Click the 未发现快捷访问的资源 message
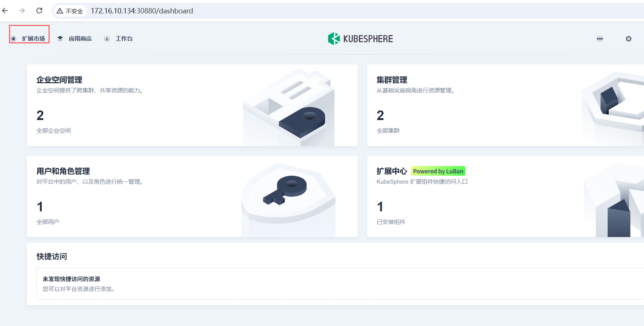Viewport: 644px width, 326px height. coord(71,279)
